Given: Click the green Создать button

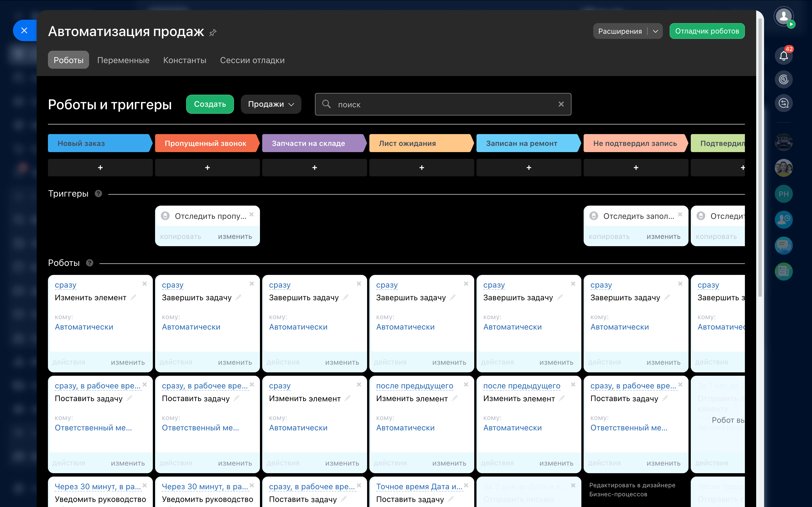Looking at the screenshot, I should [x=210, y=104].
